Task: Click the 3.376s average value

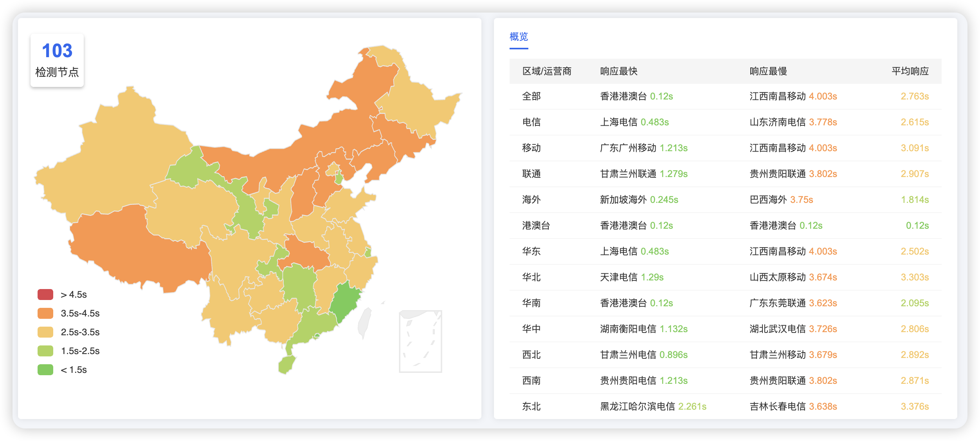Action: [915, 407]
